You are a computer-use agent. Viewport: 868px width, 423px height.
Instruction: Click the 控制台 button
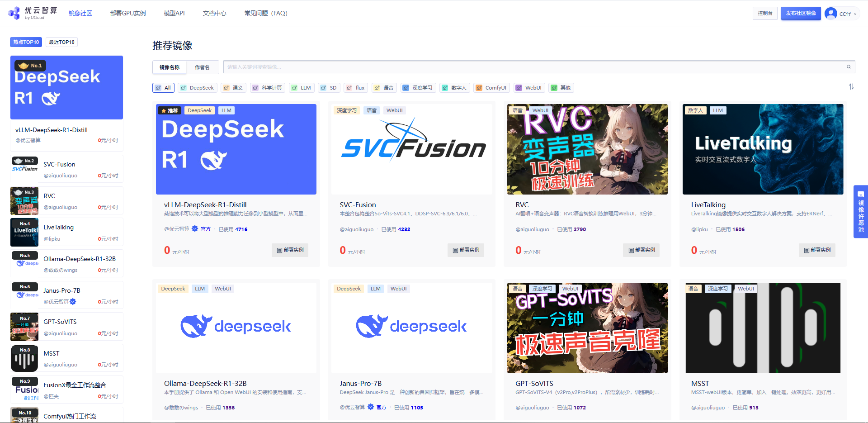point(765,13)
